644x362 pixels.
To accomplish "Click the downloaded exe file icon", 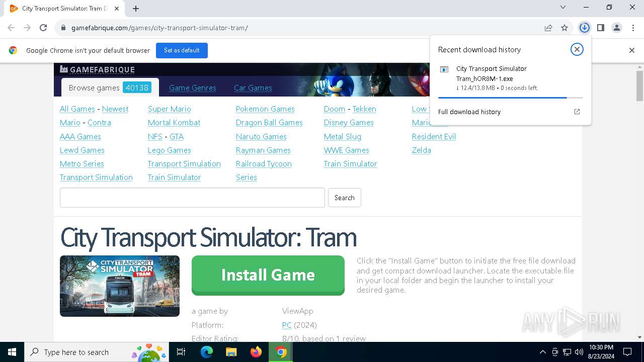I will click(444, 69).
